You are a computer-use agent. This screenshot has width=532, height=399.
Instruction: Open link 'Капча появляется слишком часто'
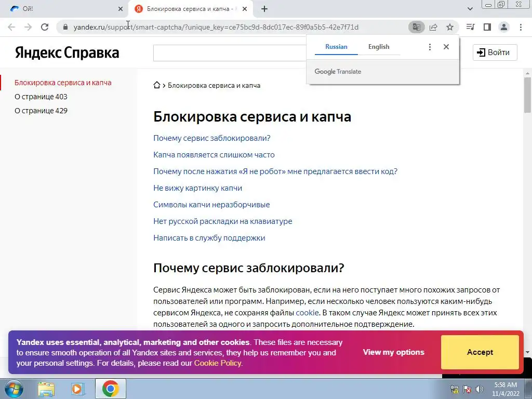tap(214, 155)
